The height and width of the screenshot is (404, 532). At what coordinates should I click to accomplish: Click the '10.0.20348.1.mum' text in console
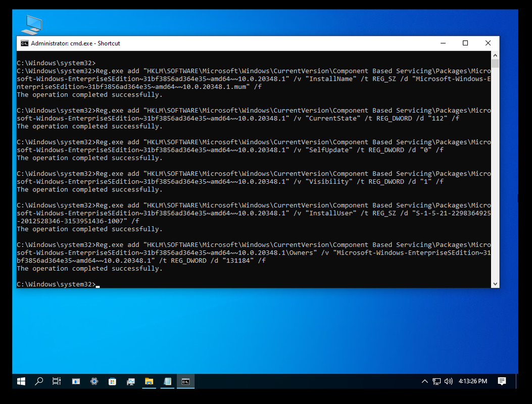tap(214, 87)
